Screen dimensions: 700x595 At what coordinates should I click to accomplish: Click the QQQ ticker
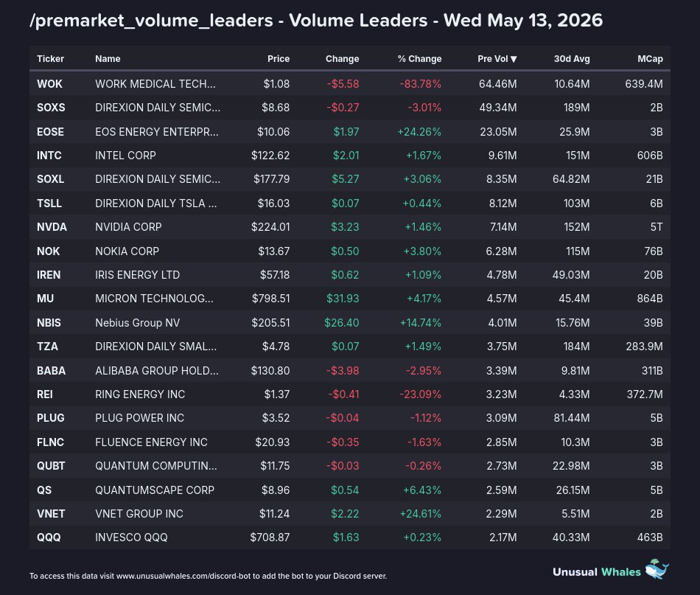click(49, 537)
